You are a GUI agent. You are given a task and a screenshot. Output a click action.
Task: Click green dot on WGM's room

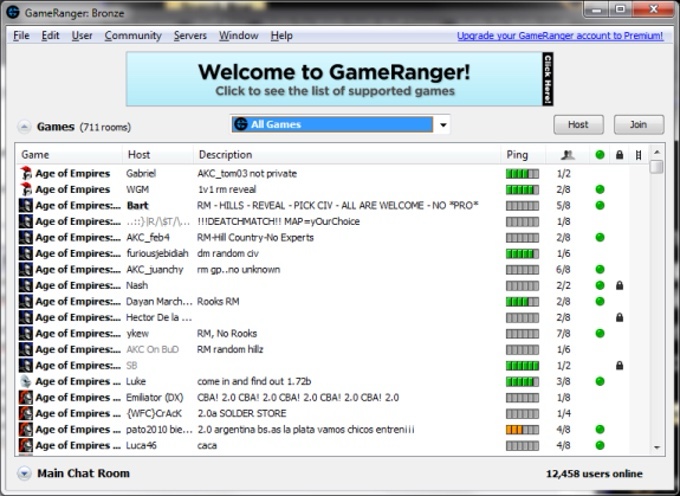click(x=600, y=189)
